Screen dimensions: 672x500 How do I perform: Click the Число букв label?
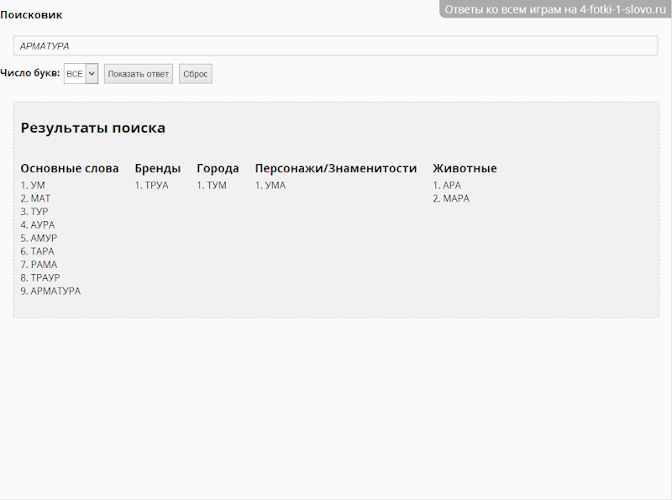(30, 73)
